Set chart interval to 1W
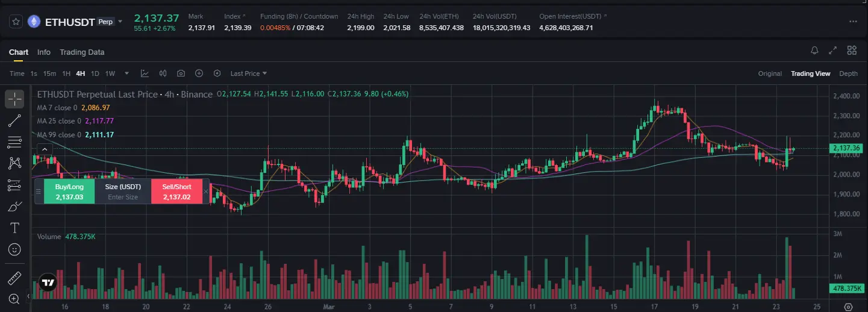The image size is (868, 312). [110, 73]
